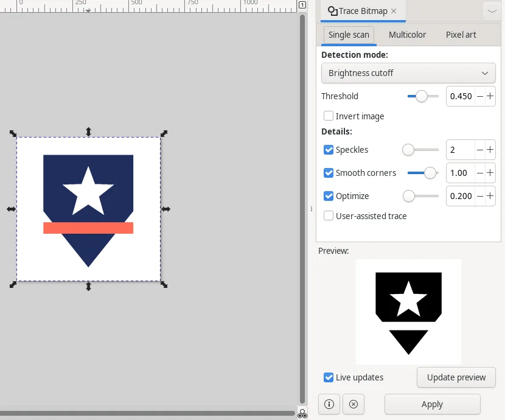Increase Optimize with the plus button
The height and width of the screenshot is (420, 505).
click(490, 196)
